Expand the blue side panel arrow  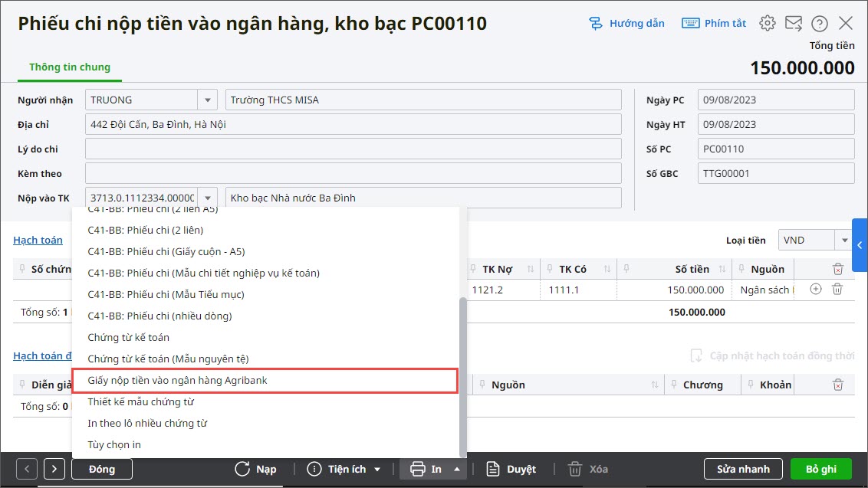tap(860, 245)
